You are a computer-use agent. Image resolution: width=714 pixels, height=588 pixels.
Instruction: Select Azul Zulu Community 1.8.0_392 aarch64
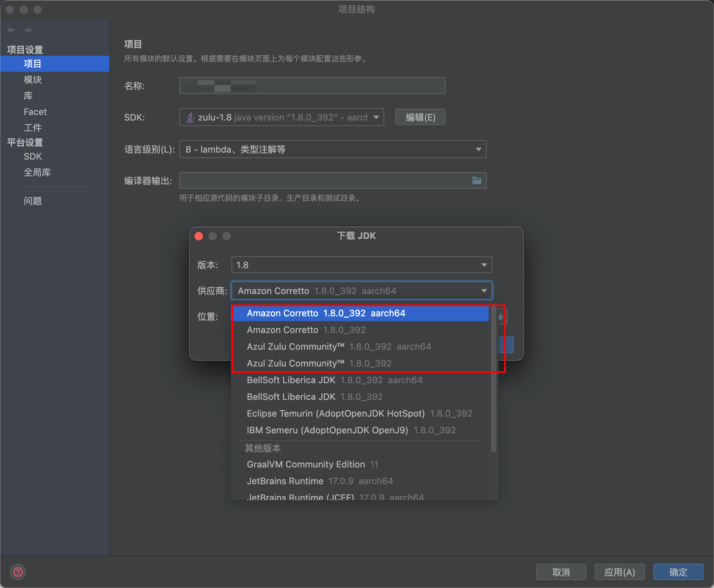click(339, 347)
